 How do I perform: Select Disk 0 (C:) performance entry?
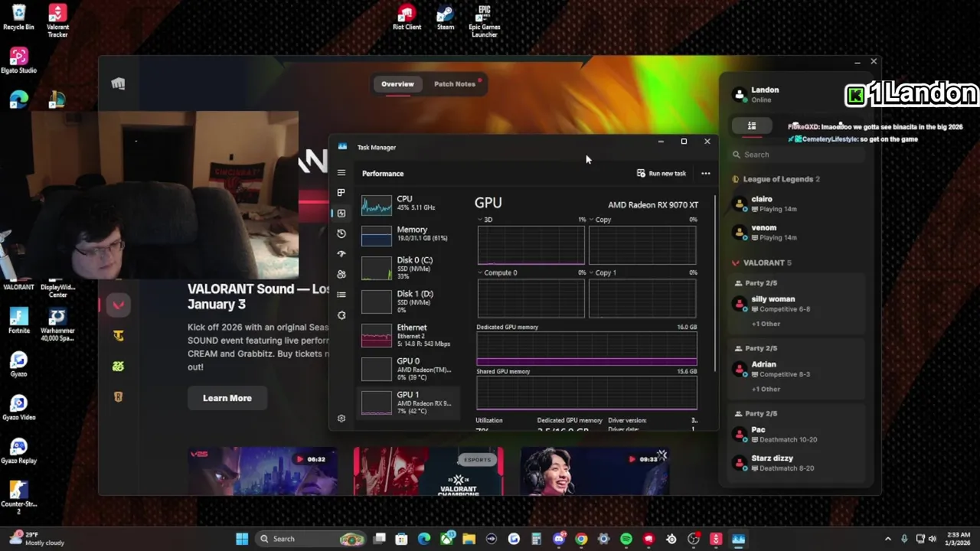pyautogui.click(x=409, y=268)
